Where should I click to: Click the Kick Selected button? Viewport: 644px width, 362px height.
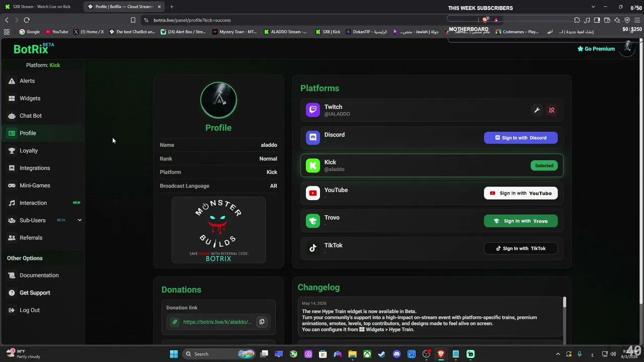(544, 165)
